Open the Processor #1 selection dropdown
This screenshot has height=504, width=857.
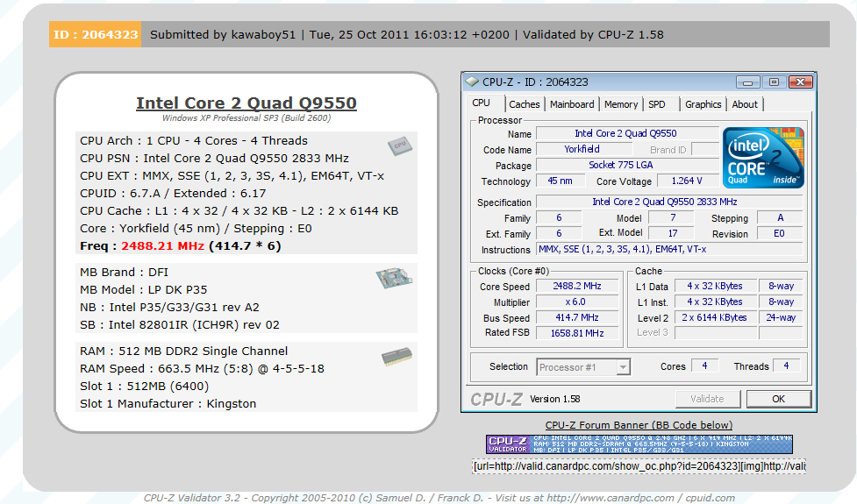(x=583, y=367)
